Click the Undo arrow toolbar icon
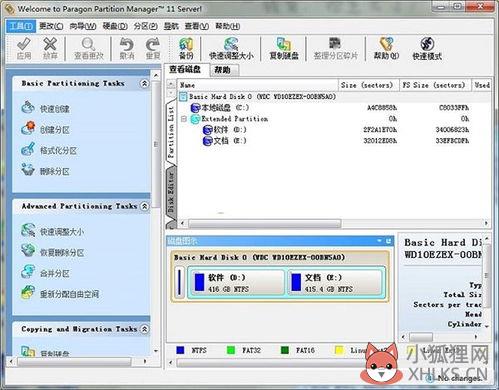The width and height of the screenshot is (499, 390). [127, 44]
